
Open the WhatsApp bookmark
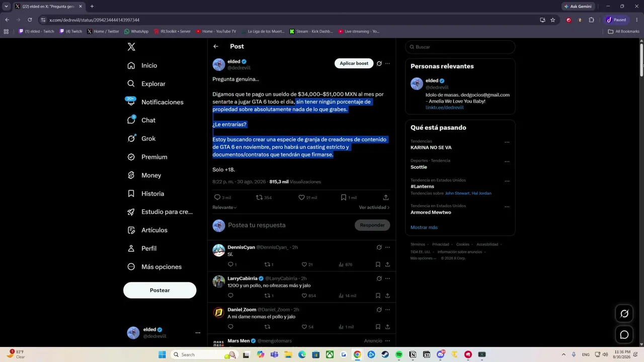click(x=136, y=31)
